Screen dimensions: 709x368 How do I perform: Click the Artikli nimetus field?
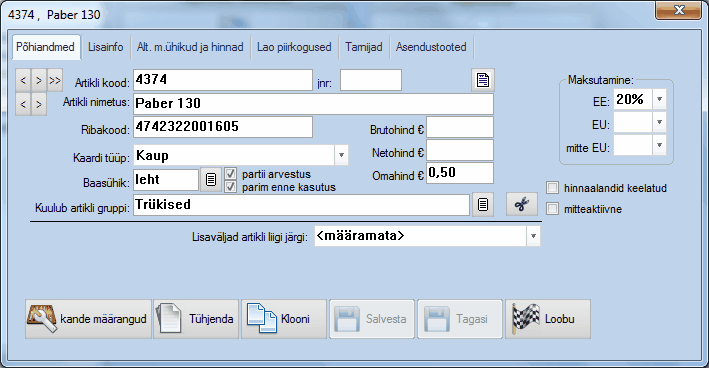coord(313,104)
